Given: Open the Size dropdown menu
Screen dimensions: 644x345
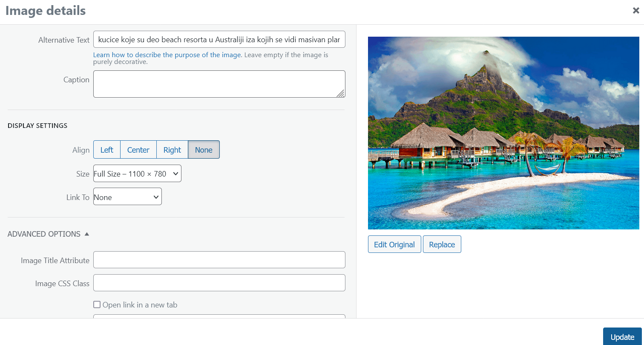Looking at the screenshot, I should point(137,174).
